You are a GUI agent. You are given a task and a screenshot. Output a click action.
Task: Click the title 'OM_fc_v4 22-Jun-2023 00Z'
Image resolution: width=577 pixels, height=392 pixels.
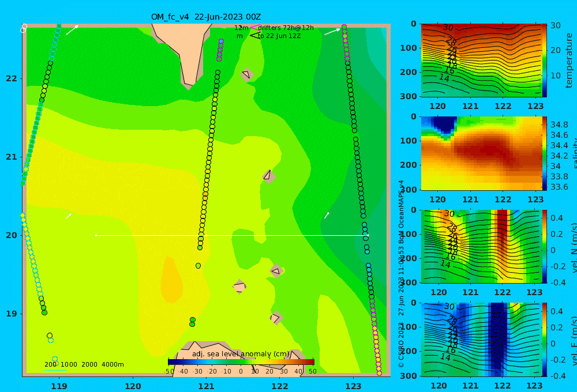pyautogui.click(x=206, y=17)
